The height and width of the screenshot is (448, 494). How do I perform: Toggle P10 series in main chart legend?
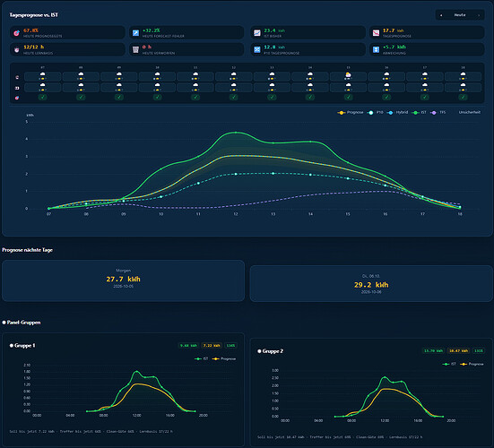pyautogui.click(x=376, y=112)
